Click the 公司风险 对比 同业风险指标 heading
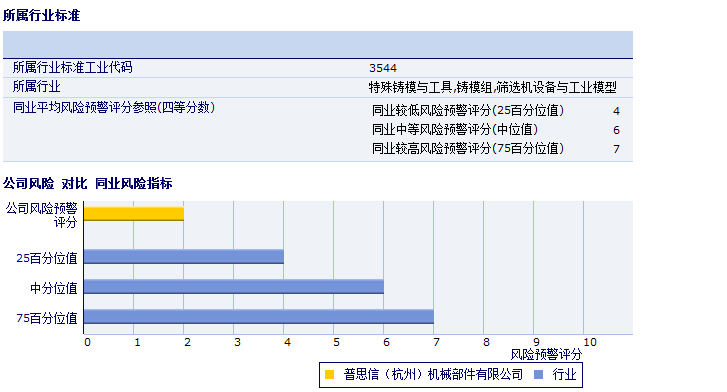 coord(88,184)
